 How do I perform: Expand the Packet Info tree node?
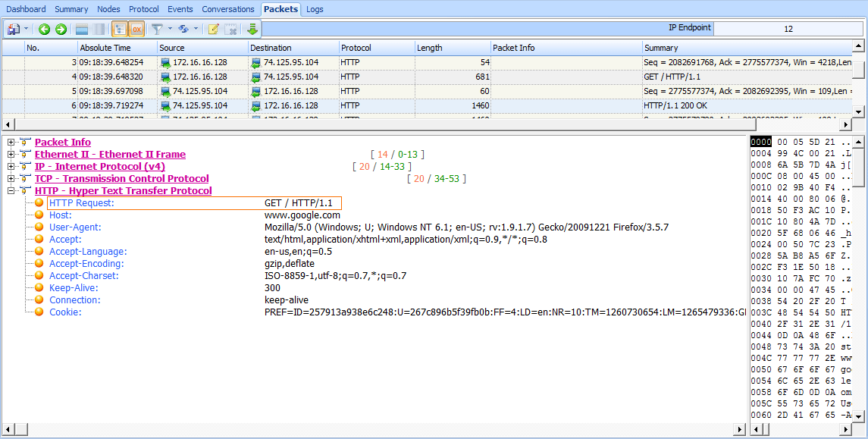click(x=11, y=143)
